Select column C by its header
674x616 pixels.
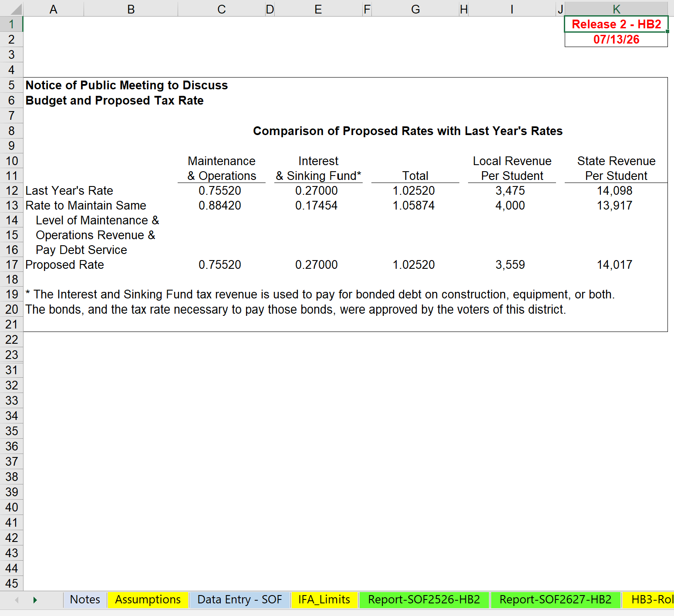222,9
